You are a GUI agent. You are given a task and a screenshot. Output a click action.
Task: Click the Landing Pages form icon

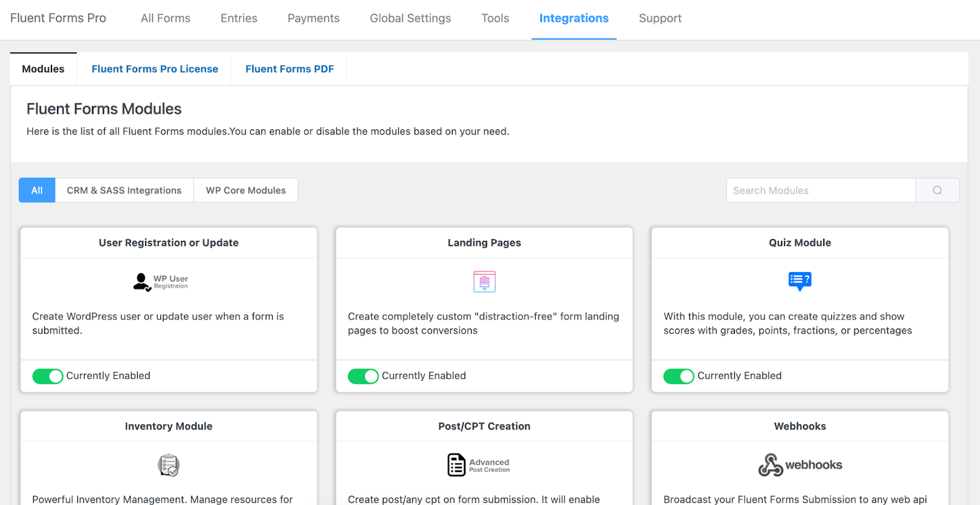484,281
